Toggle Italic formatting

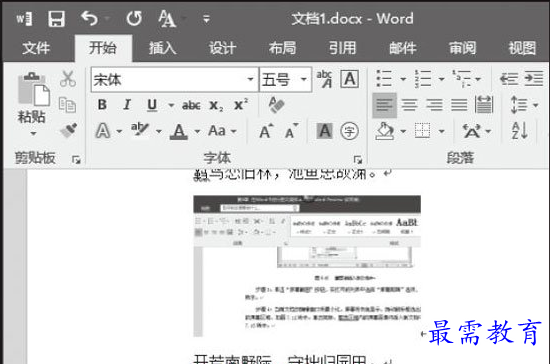[127, 105]
